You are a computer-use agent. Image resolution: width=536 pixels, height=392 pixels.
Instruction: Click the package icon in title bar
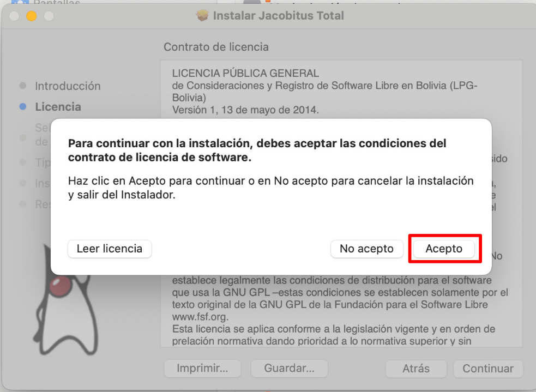tap(202, 15)
